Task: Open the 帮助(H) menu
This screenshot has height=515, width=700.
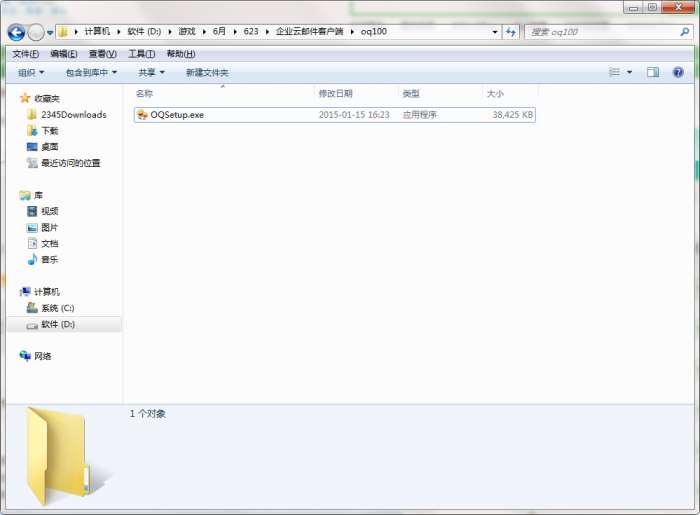Action: [181, 54]
